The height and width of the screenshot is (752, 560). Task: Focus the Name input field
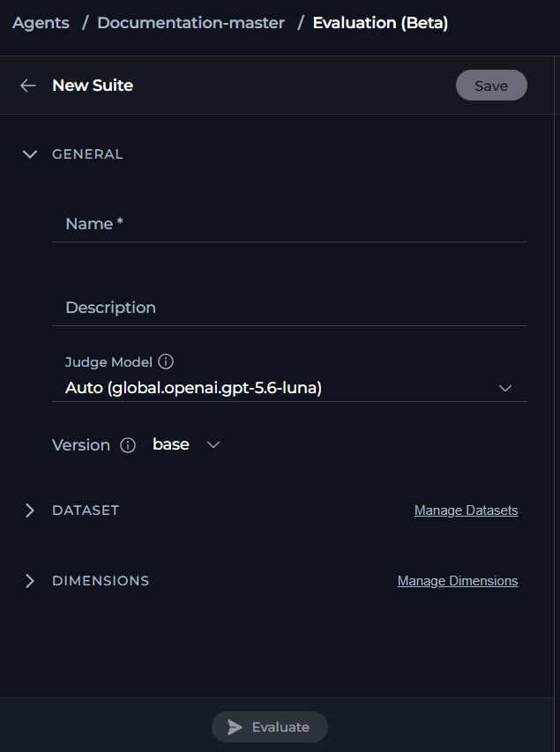coord(289,224)
